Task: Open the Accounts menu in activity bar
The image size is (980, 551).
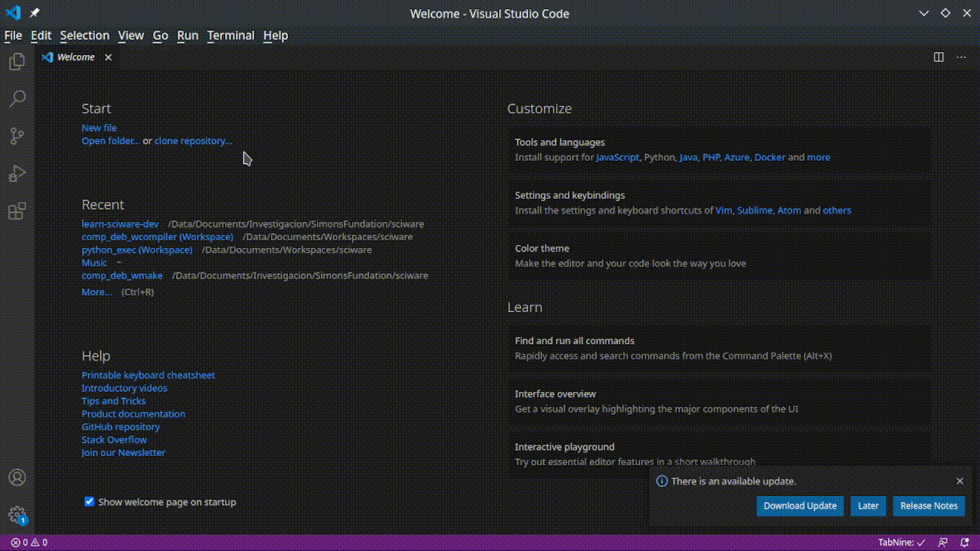Action: (17, 478)
